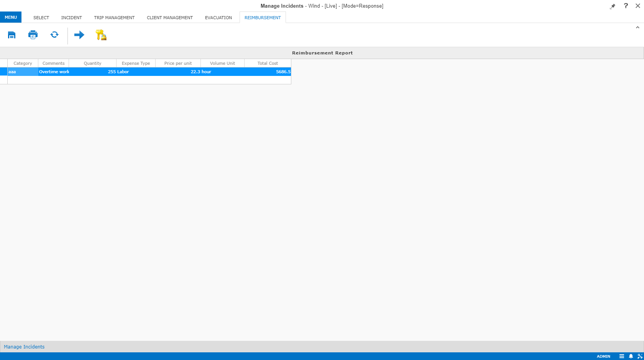The width and height of the screenshot is (644, 360).
Task: Switch to the CLIENT MANAGEMENT tab
Action: [x=169, y=17]
